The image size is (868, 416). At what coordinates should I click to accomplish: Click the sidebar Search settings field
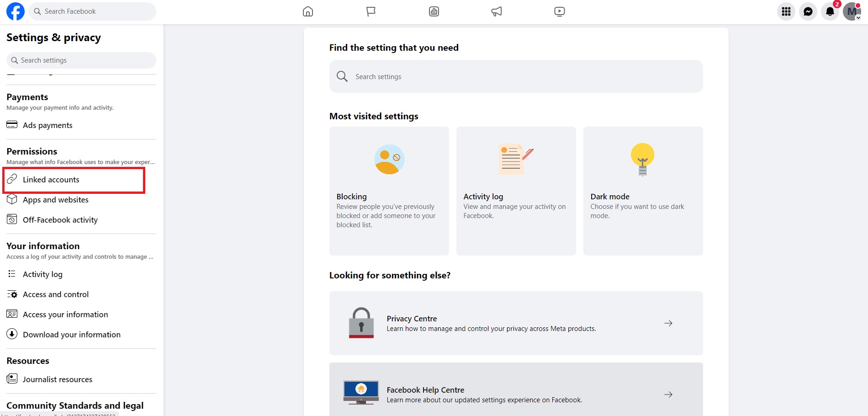click(81, 60)
